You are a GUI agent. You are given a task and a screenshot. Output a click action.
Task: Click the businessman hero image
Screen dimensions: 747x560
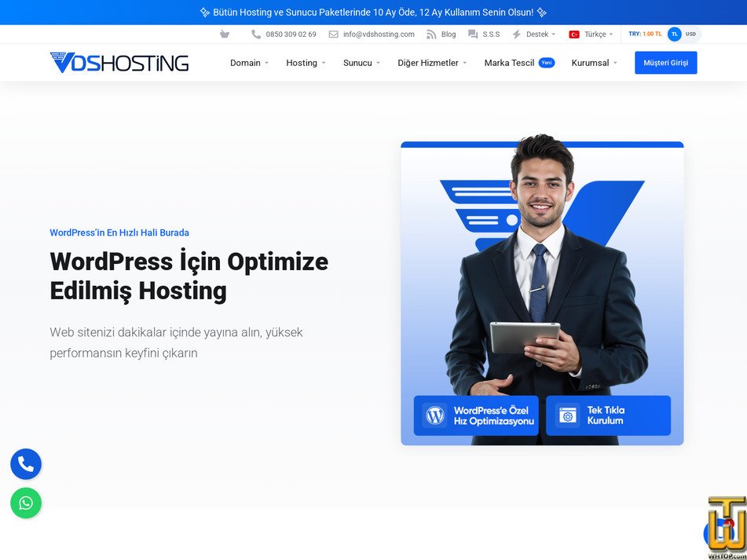(542, 291)
